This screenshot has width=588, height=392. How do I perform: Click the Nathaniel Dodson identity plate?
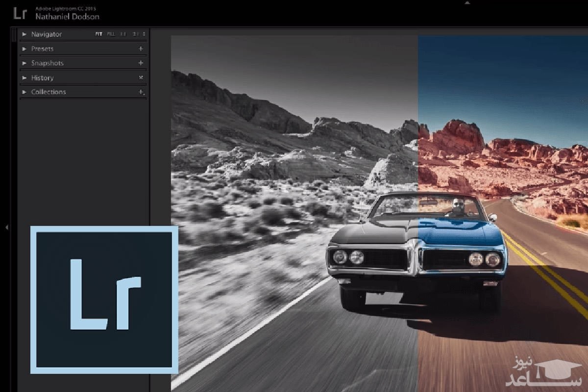pyautogui.click(x=67, y=17)
